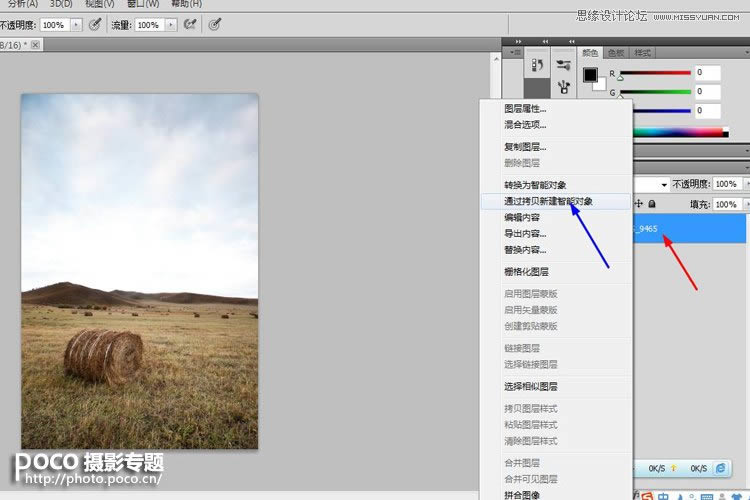Open the 样式 styles tab
750x500 pixels.
643,52
